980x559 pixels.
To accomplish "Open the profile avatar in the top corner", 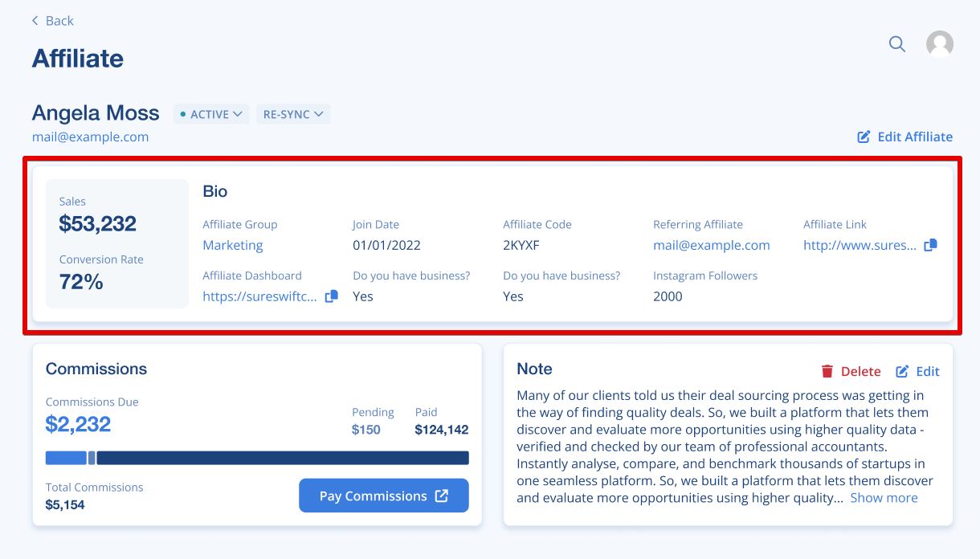I will tap(940, 44).
